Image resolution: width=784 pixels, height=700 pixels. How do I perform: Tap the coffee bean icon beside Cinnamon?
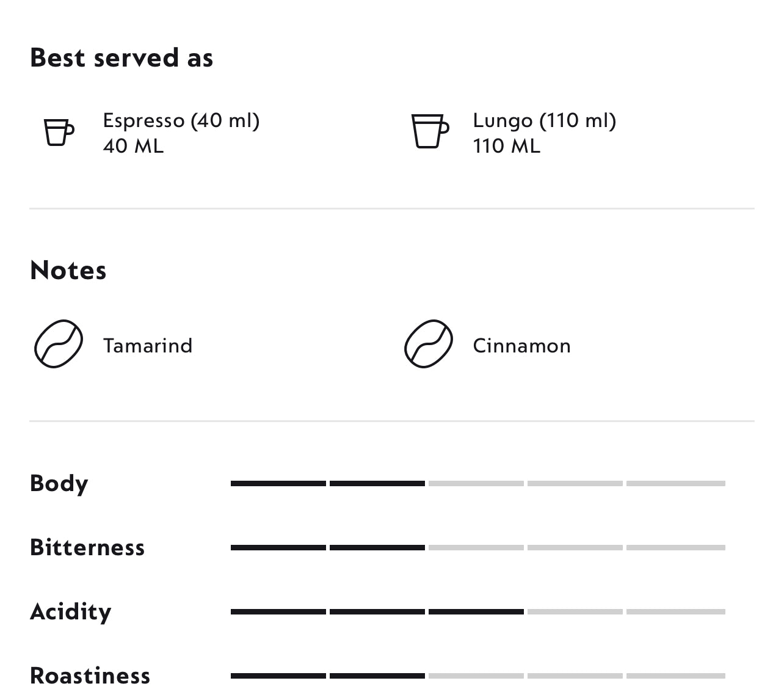coord(429,344)
